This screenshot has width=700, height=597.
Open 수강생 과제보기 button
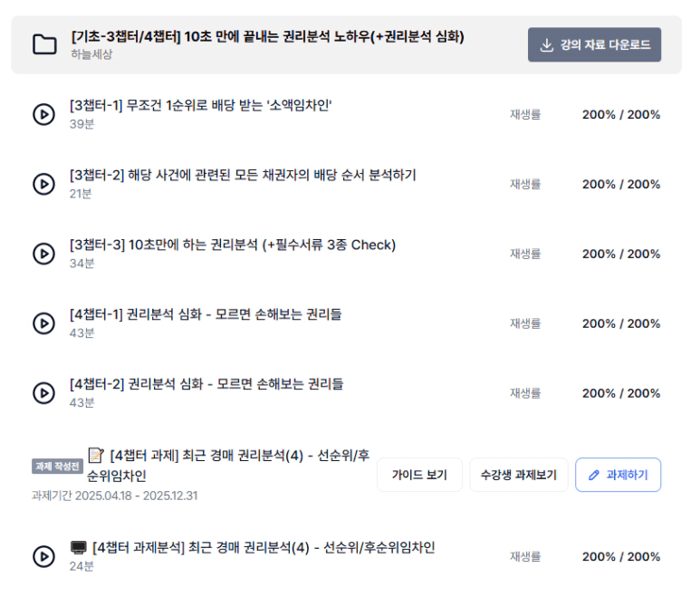point(519,475)
